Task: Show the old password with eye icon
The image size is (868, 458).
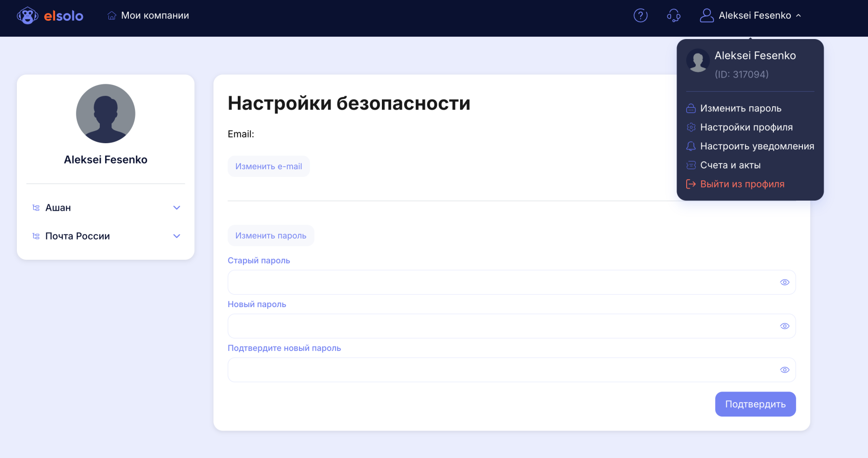Action: (785, 283)
